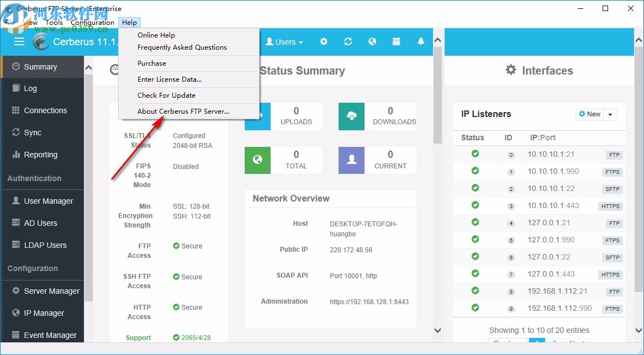
Task: Click status check for 192.168.1.112:21 listener
Action: pos(475,290)
